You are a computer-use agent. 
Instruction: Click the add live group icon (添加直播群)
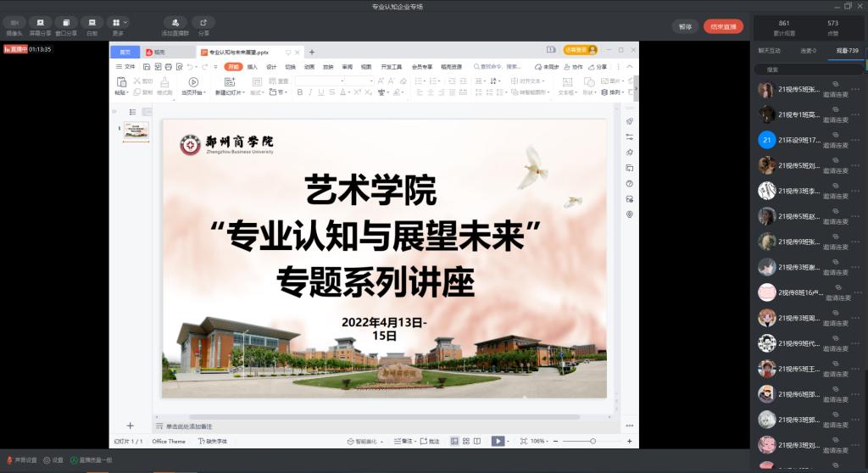[175, 22]
